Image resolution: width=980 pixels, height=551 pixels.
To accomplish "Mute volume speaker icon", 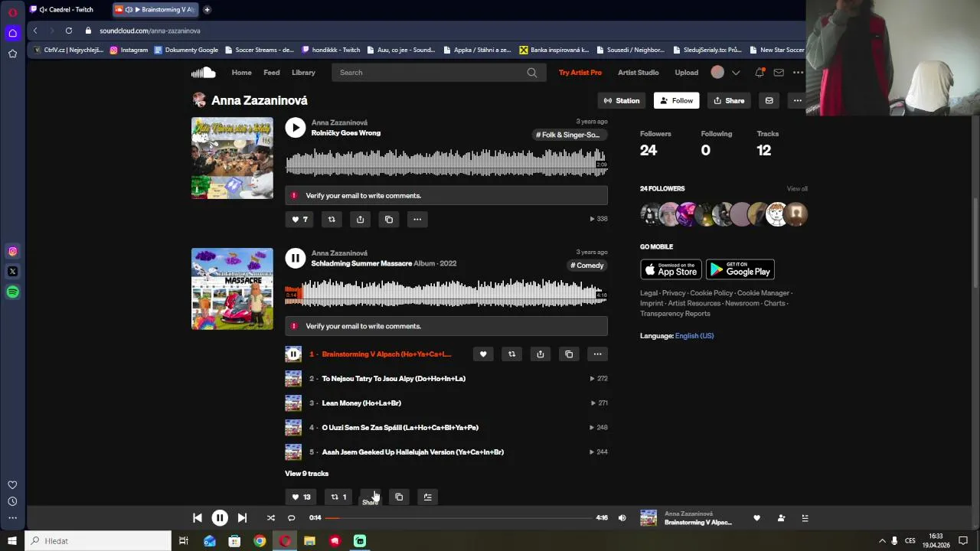I will pyautogui.click(x=622, y=518).
